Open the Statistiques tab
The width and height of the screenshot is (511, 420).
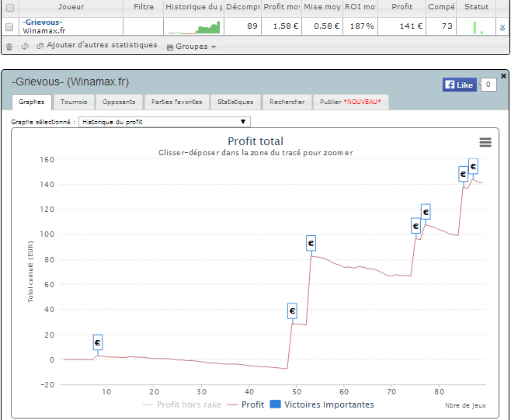(235, 102)
